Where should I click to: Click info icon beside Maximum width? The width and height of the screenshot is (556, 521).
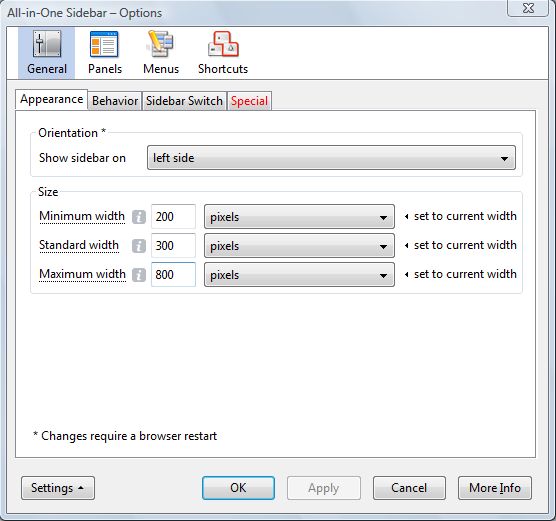pyautogui.click(x=139, y=275)
